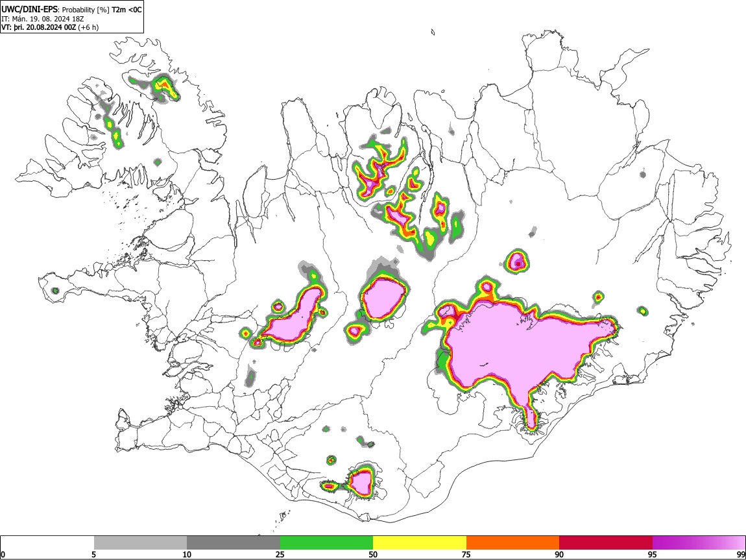Click the VT: þri. 20.08.2024 00Z line

[x=50, y=27]
